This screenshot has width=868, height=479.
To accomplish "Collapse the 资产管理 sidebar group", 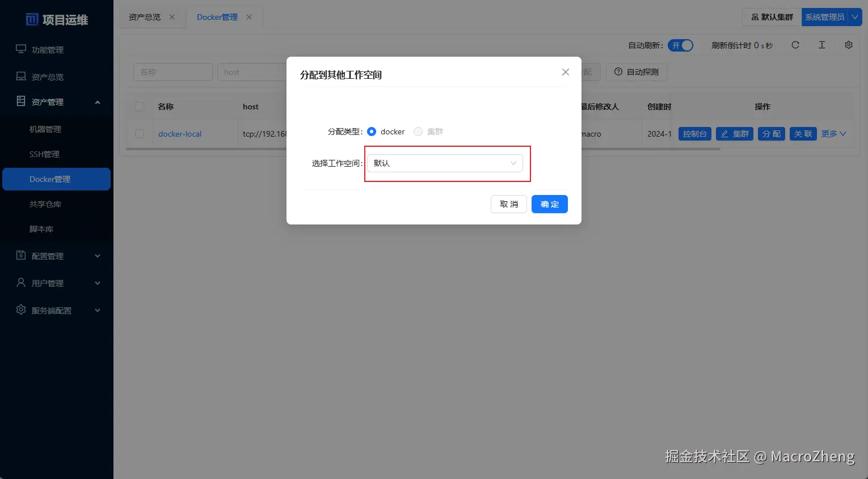I will (x=57, y=102).
